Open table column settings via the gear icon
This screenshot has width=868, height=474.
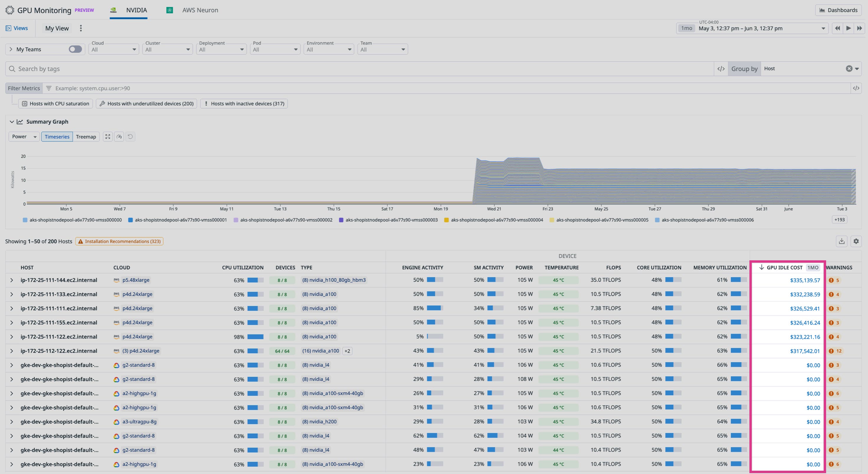[856, 241]
